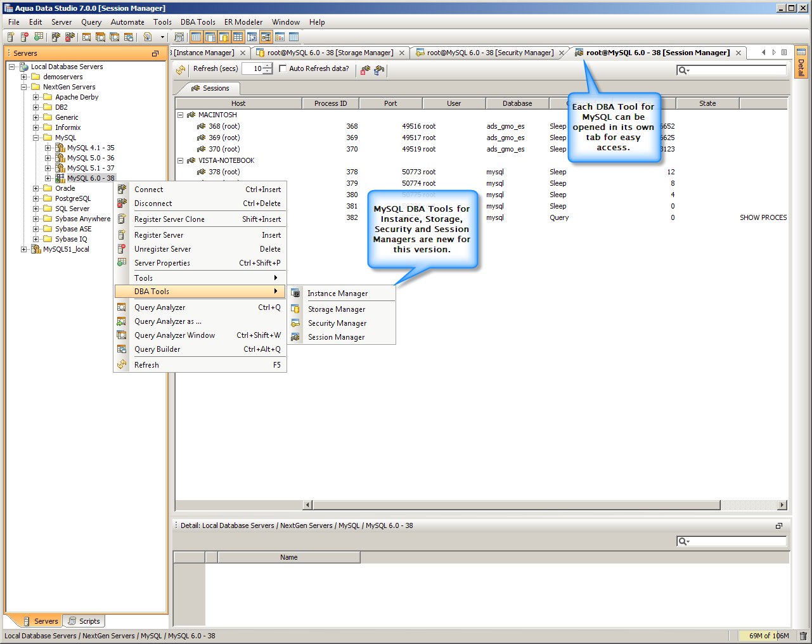Select the PostgreSQL folder in the tree

coord(72,198)
